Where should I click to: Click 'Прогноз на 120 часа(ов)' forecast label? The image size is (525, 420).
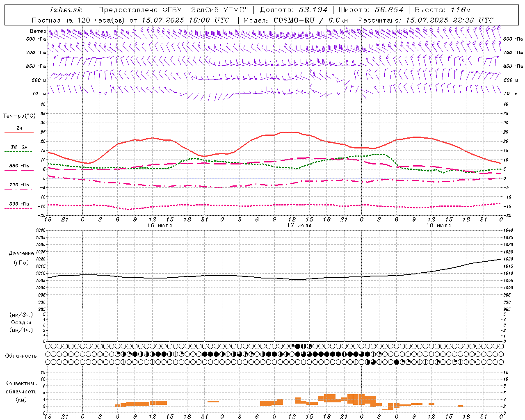[79, 20]
